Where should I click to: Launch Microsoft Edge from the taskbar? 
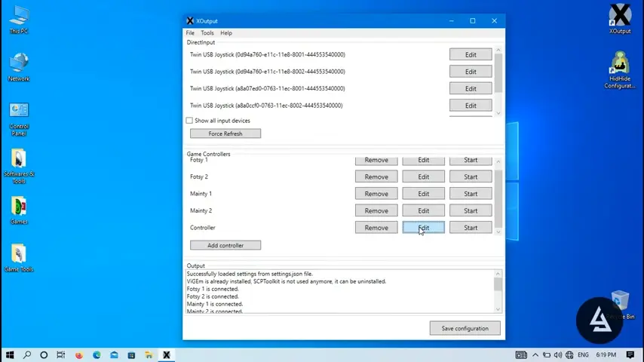click(x=97, y=355)
